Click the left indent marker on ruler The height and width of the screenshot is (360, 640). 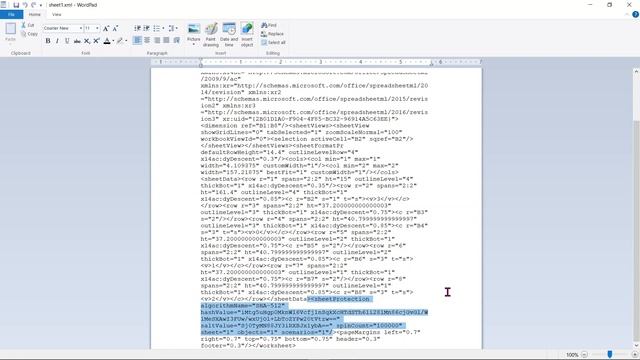coord(201,63)
